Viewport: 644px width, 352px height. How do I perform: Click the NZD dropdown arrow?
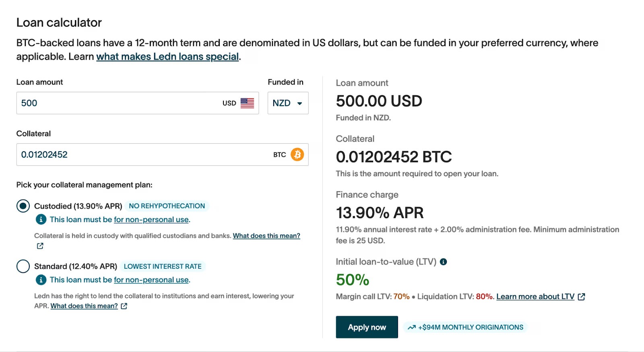pyautogui.click(x=299, y=103)
